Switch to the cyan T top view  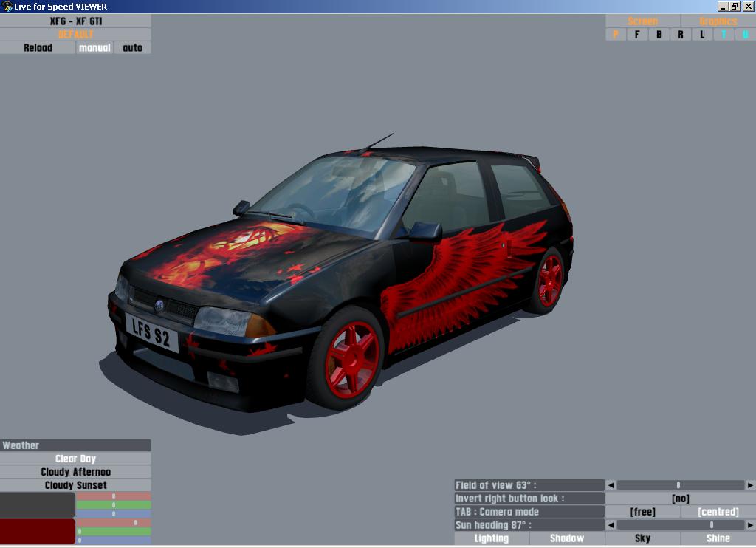click(x=724, y=34)
